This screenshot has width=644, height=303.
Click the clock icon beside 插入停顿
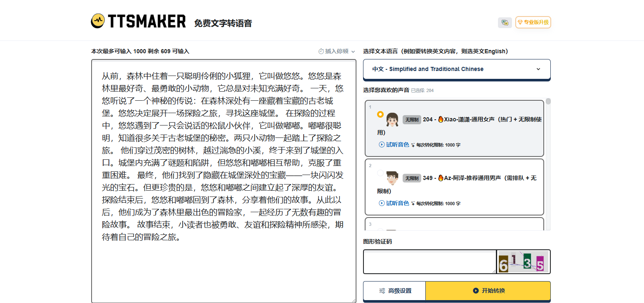(x=321, y=51)
